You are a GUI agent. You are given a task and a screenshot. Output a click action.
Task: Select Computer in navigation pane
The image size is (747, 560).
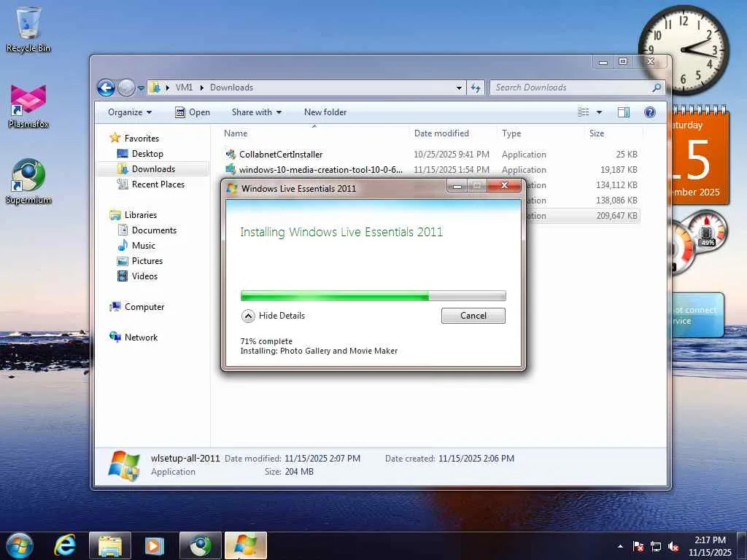click(144, 307)
